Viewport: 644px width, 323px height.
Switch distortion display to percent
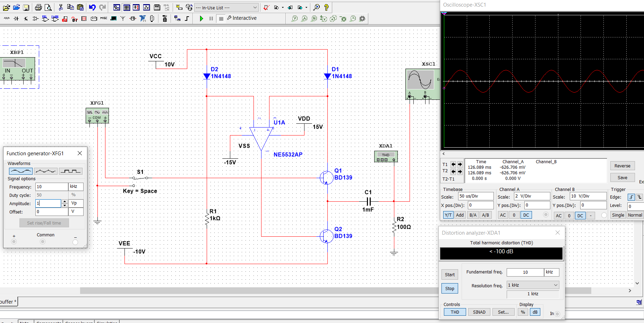pyautogui.click(x=523, y=312)
